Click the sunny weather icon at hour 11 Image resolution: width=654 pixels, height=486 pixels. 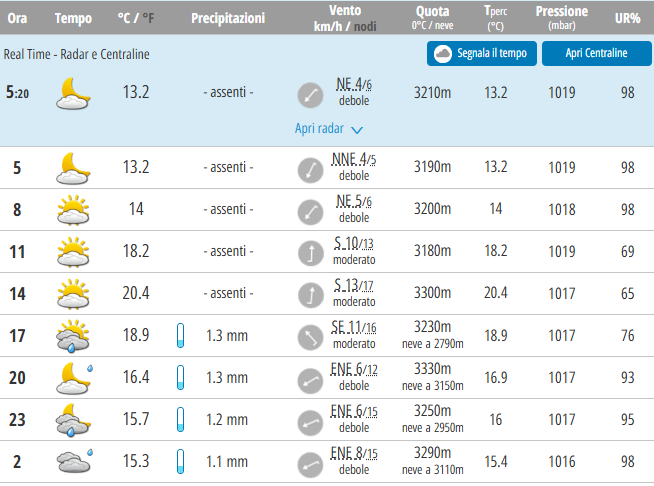point(73,251)
